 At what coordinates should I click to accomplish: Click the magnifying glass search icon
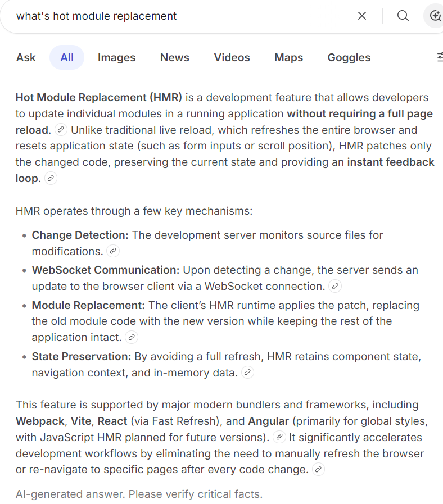pyautogui.click(x=403, y=16)
